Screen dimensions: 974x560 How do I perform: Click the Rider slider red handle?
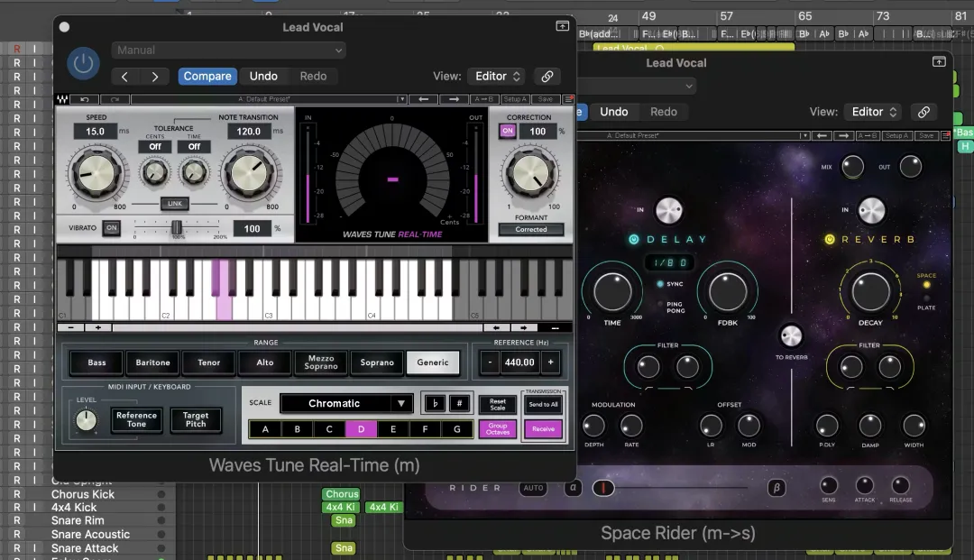[x=603, y=488]
